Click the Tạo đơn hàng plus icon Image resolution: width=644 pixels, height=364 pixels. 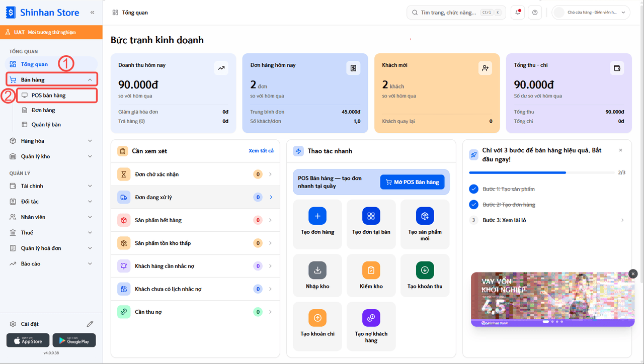[317, 216]
